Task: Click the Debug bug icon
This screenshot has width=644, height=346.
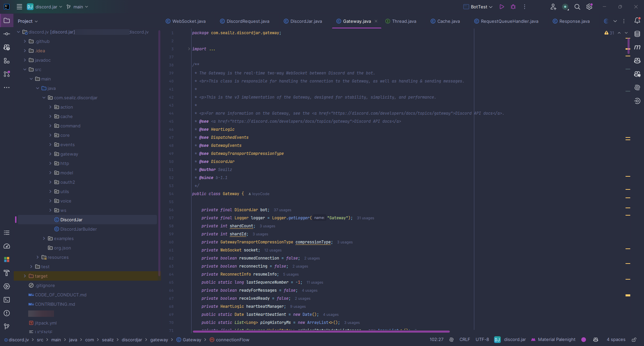Action: click(513, 7)
